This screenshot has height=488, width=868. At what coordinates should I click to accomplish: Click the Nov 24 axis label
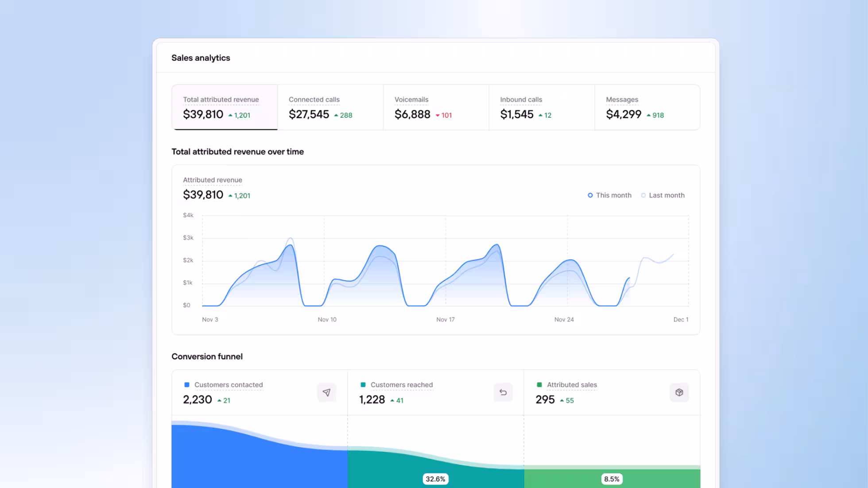pyautogui.click(x=564, y=320)
